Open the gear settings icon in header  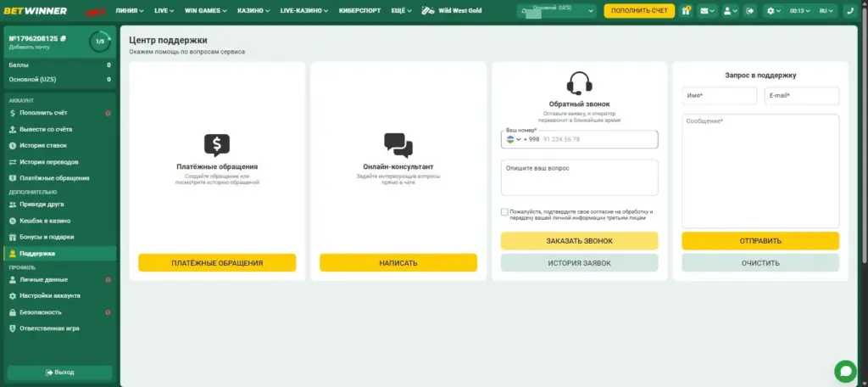(774, 10)
